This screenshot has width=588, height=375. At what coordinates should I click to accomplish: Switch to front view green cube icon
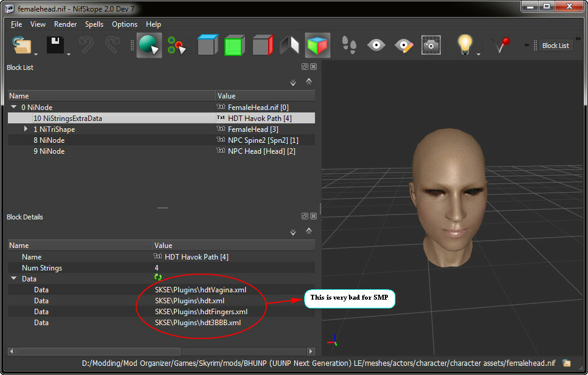pos(235,46)
